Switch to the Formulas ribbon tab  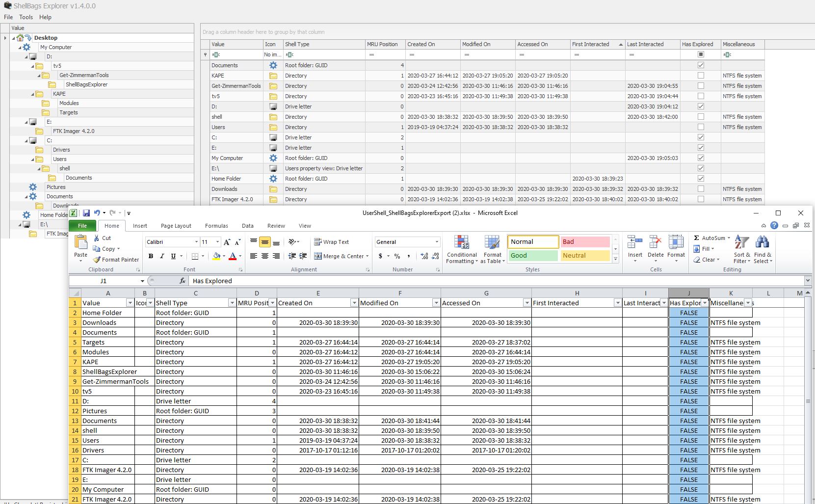click(x=216, y=226)
